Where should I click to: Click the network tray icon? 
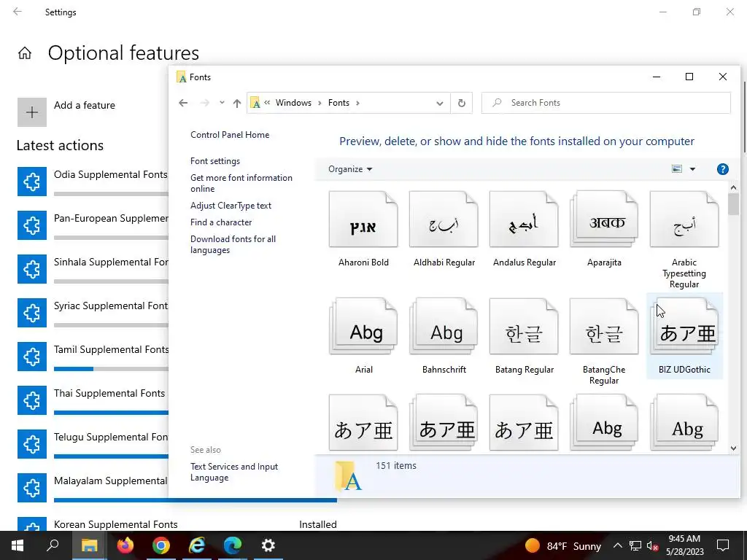point(635,545)
